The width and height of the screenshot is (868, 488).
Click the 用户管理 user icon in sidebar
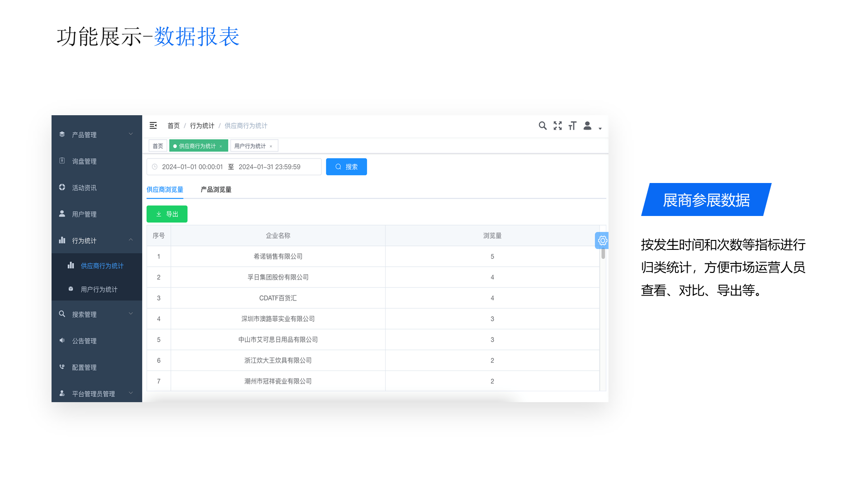(x=62, y=214)
